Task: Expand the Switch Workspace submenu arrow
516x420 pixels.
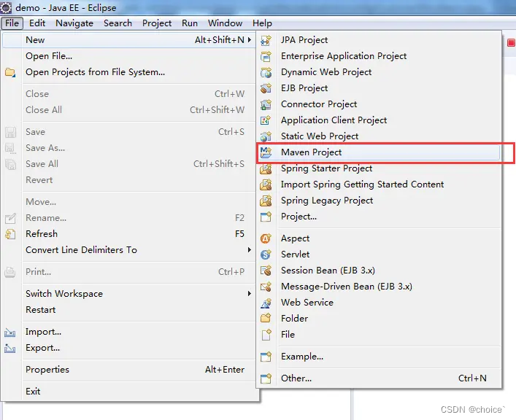Action: (250, 294)
